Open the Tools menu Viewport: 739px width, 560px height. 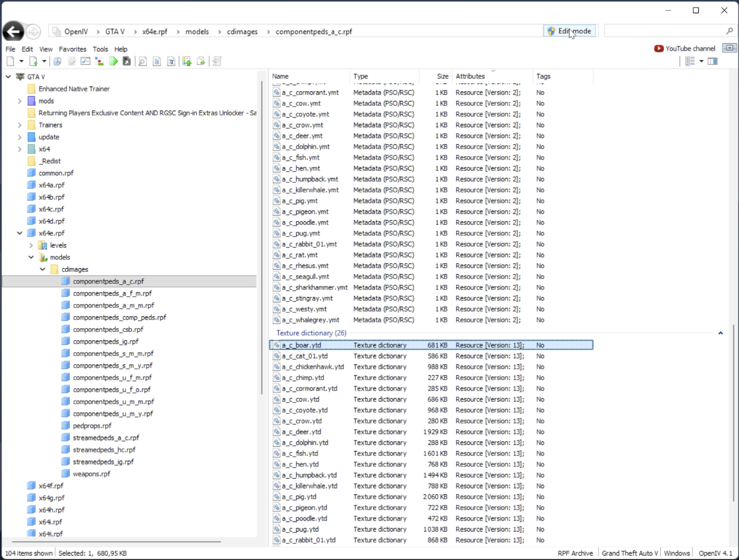100,49
